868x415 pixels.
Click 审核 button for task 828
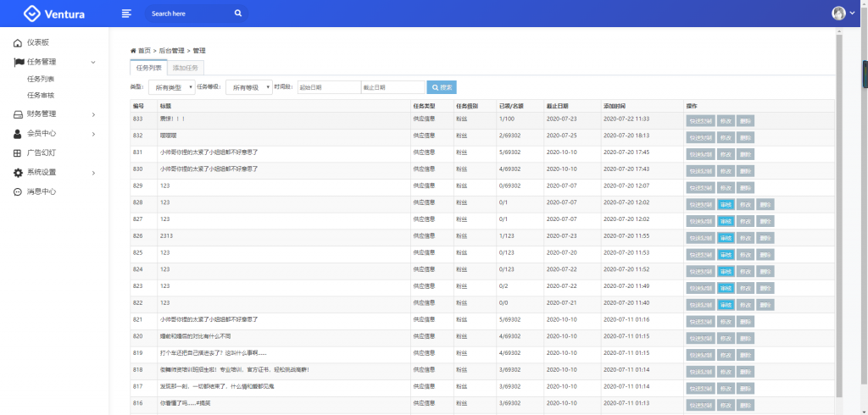726,204
